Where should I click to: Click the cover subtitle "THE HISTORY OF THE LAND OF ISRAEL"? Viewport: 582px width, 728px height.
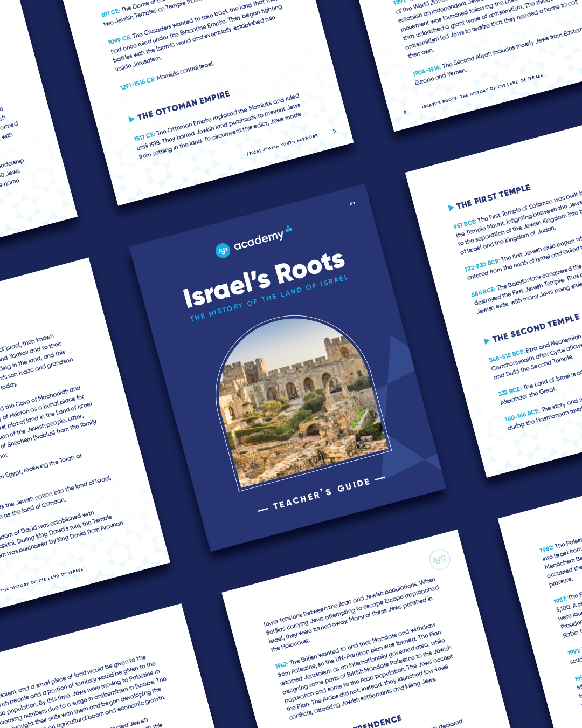(x=269, y=298)
